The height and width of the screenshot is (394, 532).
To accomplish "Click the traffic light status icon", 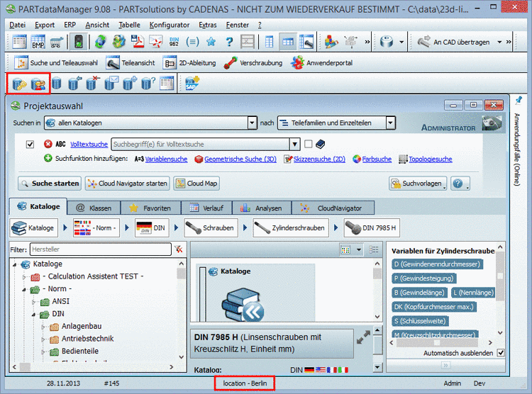I will [x=79, y=42].
